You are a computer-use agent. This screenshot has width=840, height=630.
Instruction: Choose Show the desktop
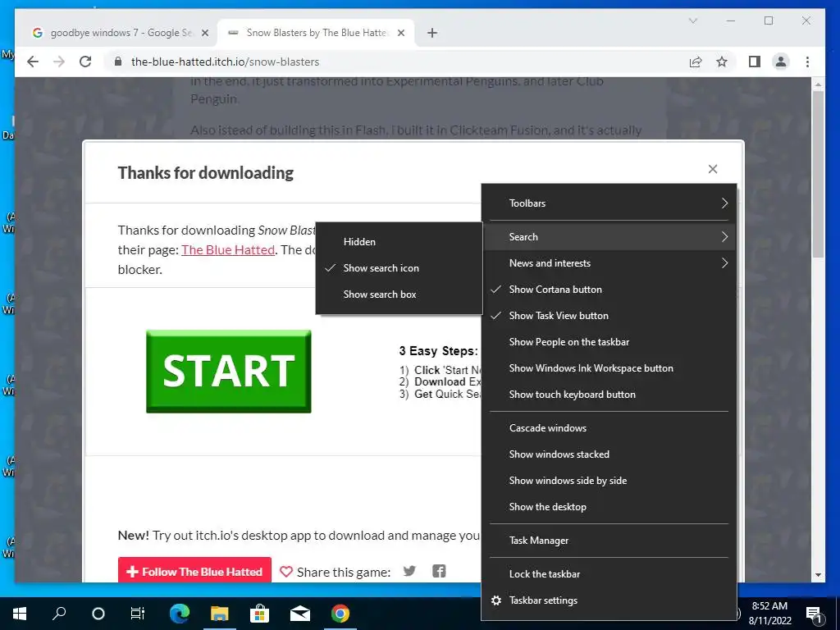pos(609,507)
